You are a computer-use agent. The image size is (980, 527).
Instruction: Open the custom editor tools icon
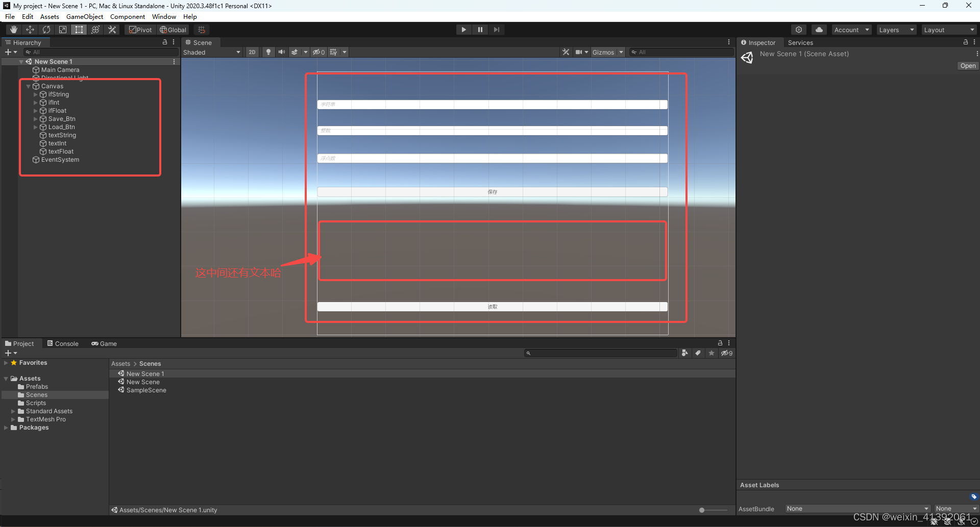112,29
